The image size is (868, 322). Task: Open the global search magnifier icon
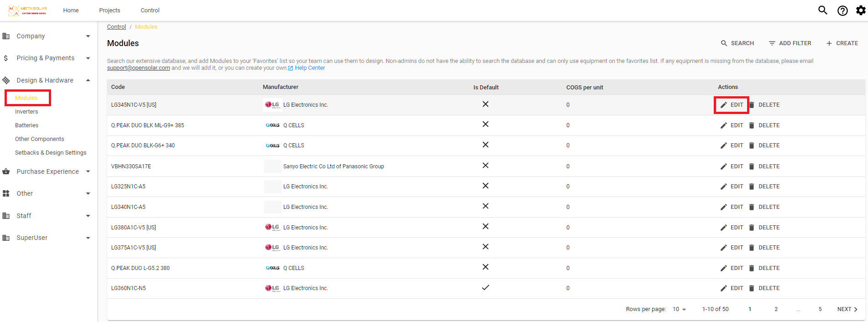[822, 10]
